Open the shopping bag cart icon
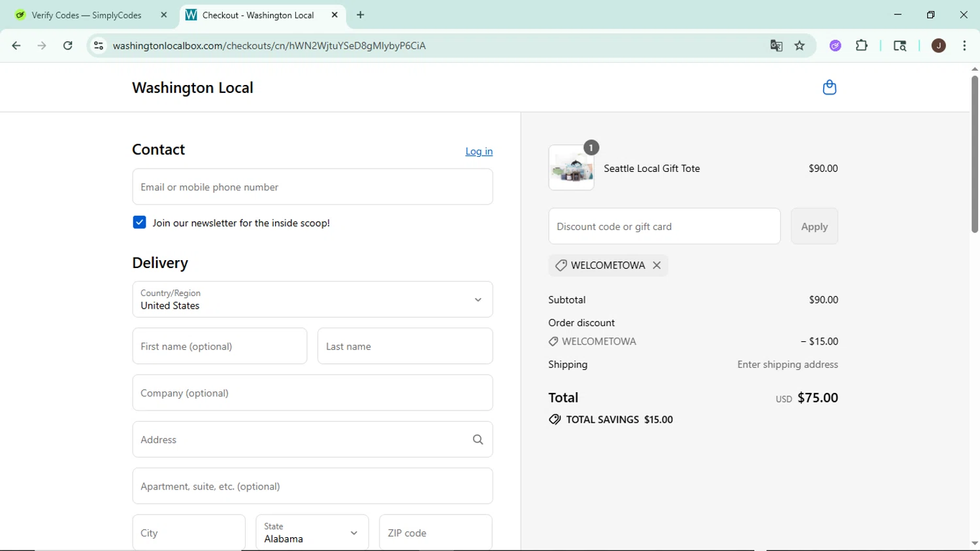 pos(829,88)
